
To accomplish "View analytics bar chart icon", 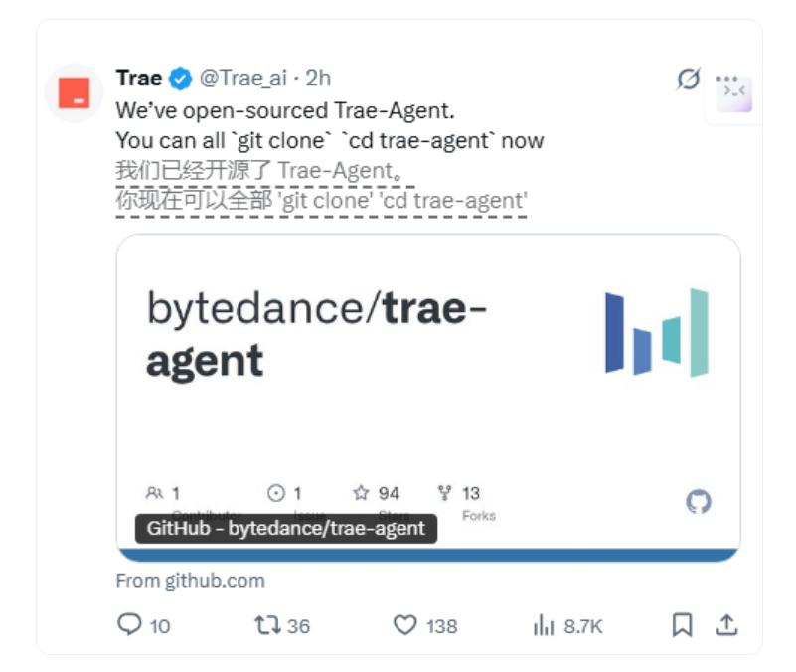I will coord(544,625).
